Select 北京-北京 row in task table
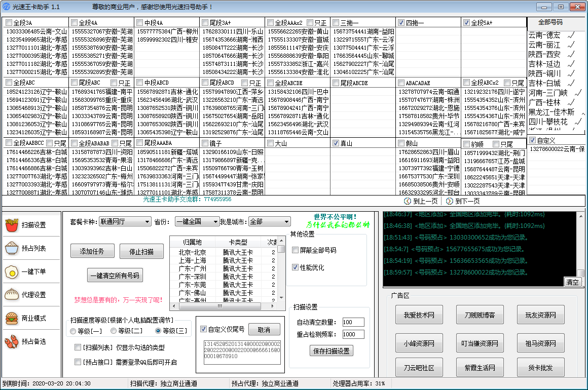This screenshot has width=588, height=390. (x=224, y=252)
